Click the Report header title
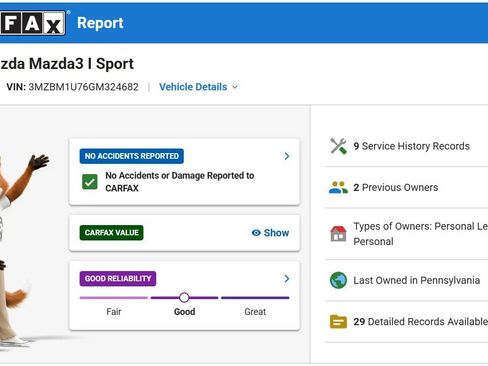Image resolution: width=488 pixels, height=366 pixels. pyautogui.click(x=100, y=23)
